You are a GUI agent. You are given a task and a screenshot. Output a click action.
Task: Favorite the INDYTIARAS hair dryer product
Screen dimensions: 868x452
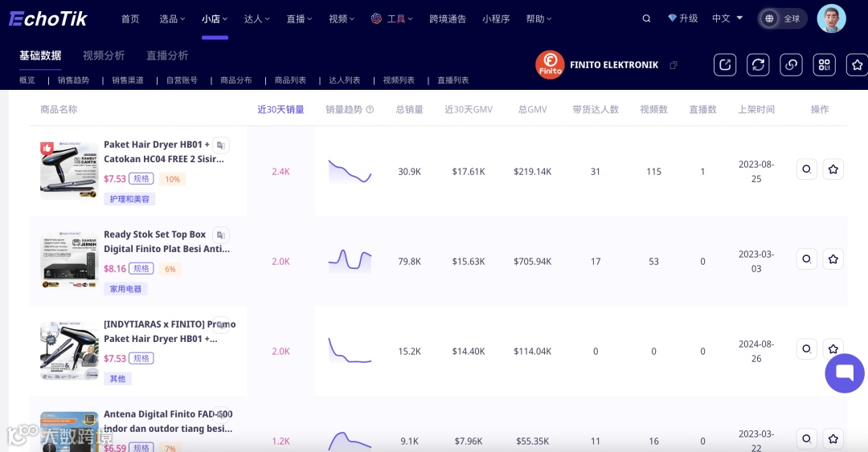pos(833,349)
